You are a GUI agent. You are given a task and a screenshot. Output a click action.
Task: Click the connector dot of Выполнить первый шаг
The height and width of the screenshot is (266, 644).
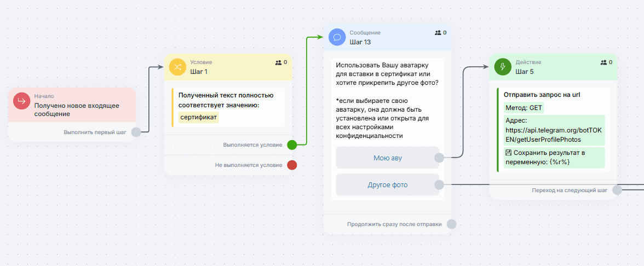(x=136, y=132)
